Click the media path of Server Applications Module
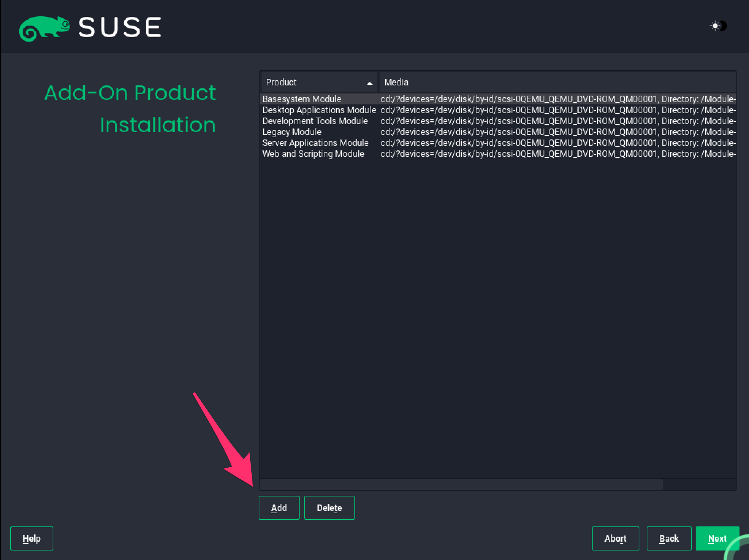 [x=558, y=143]
